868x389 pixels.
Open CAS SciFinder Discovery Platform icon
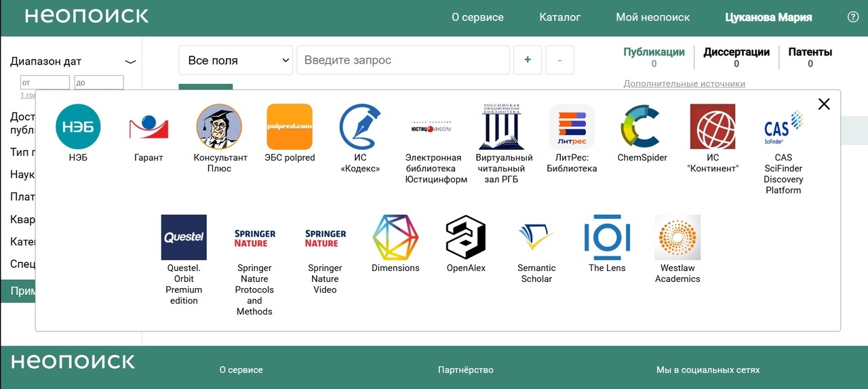783,127
